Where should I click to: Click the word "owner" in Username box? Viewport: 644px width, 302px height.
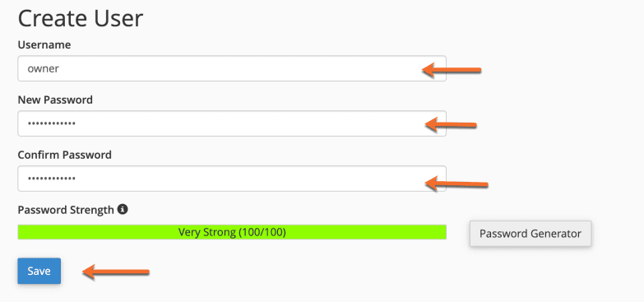coord(43,68)
